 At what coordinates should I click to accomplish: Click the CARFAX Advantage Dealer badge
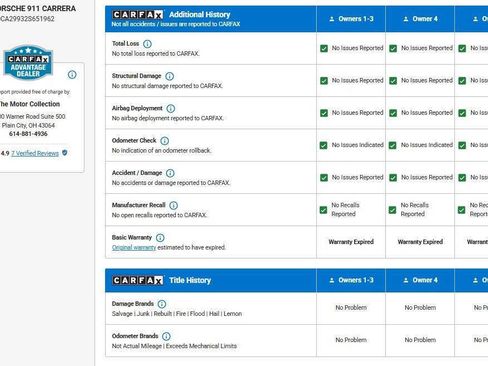coord(28,63)
